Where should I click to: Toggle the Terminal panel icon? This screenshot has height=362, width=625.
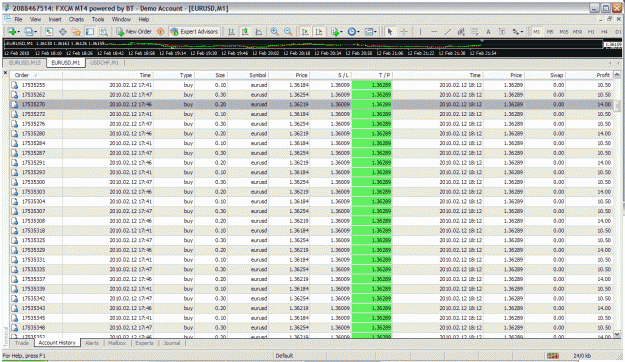tap(90, 31)
